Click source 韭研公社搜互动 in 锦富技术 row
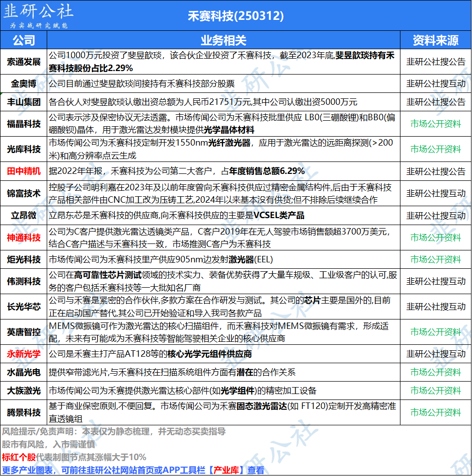 pyautogui.click(x=436, y=193)
